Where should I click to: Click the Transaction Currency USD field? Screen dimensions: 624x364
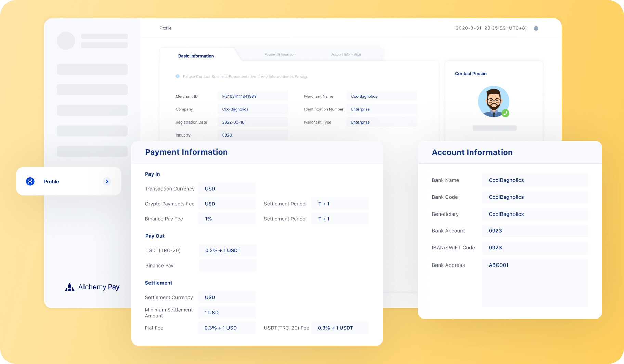[x=227, y=188]
